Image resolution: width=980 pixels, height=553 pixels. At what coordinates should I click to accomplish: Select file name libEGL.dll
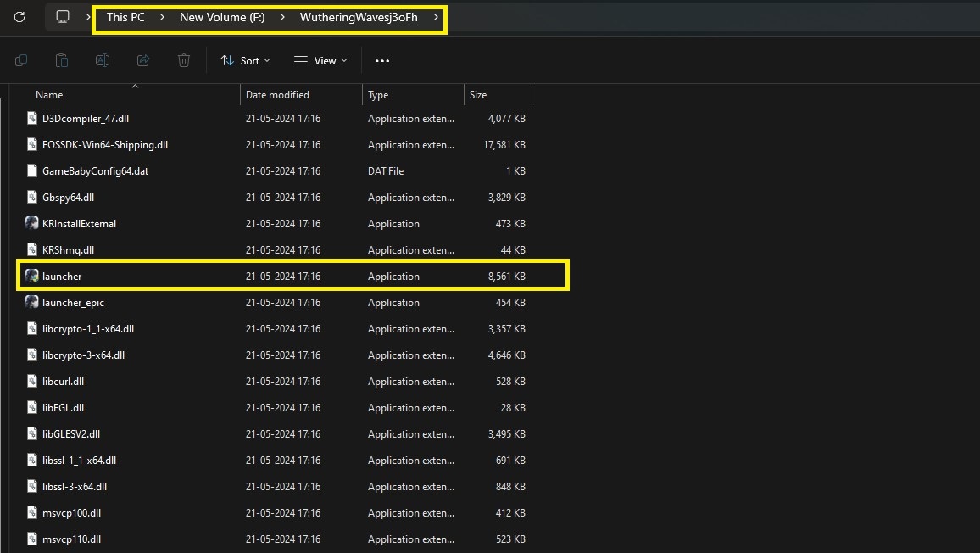(63, 407)
